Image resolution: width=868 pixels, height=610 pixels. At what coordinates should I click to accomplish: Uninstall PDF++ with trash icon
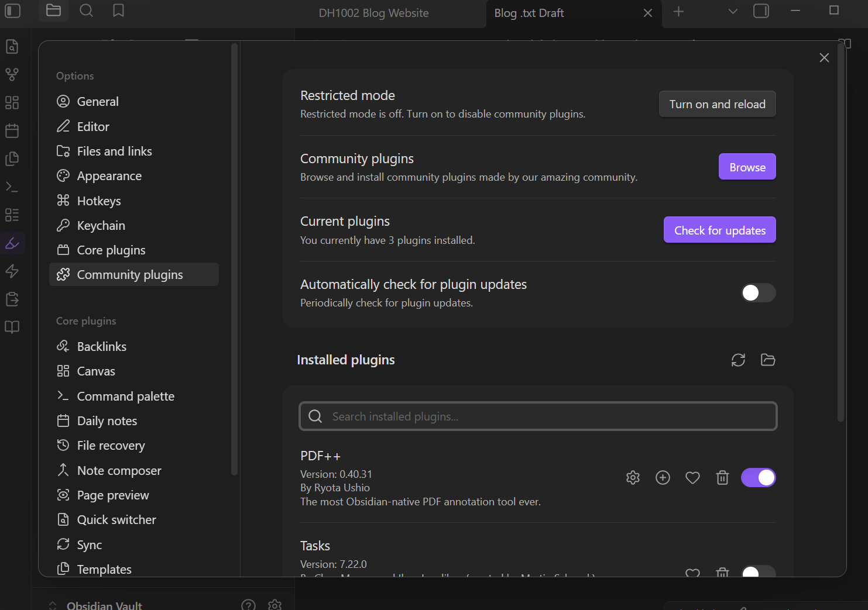click(x=722, y=478)
